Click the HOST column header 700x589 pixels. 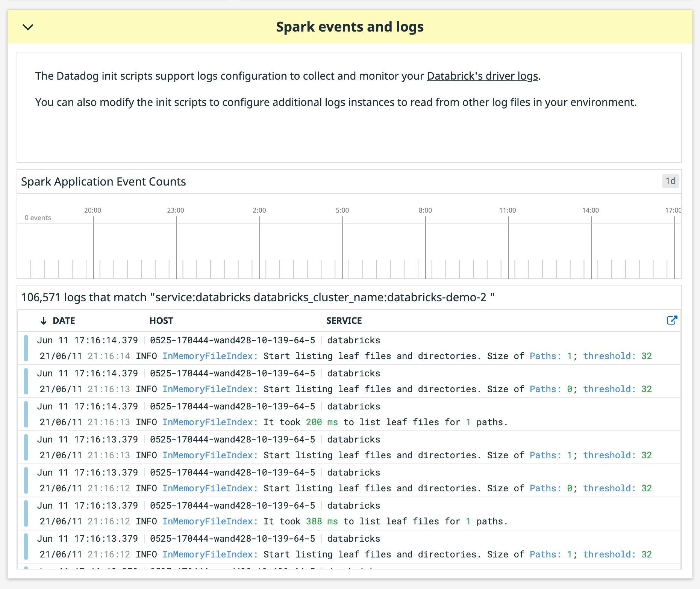161,320
